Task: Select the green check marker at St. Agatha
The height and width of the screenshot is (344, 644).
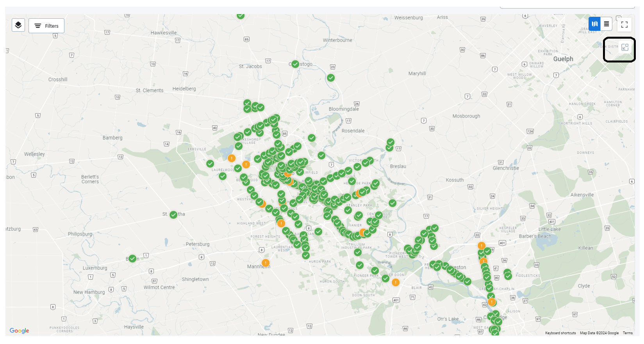Action: pyautogui.click(x=173, y=215)
